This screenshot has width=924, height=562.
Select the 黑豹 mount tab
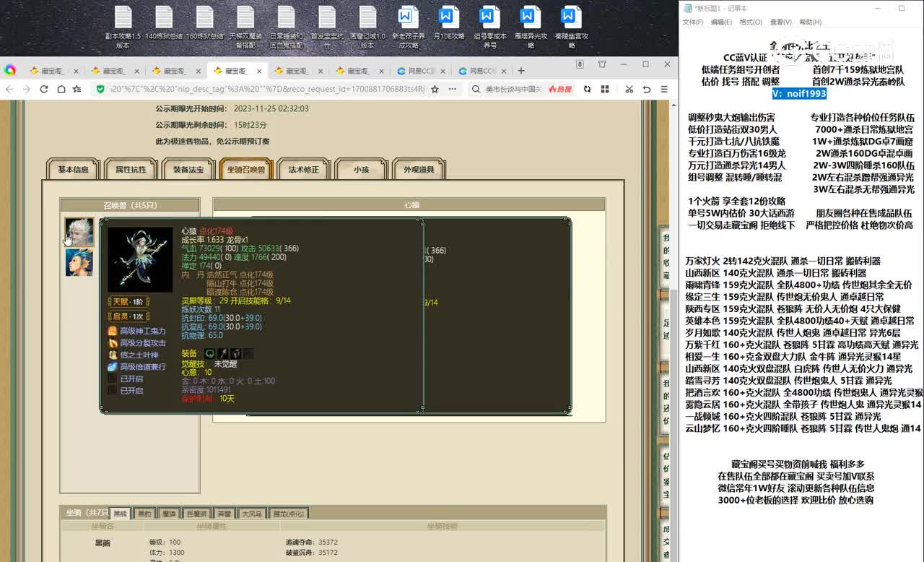pos(145,514)
